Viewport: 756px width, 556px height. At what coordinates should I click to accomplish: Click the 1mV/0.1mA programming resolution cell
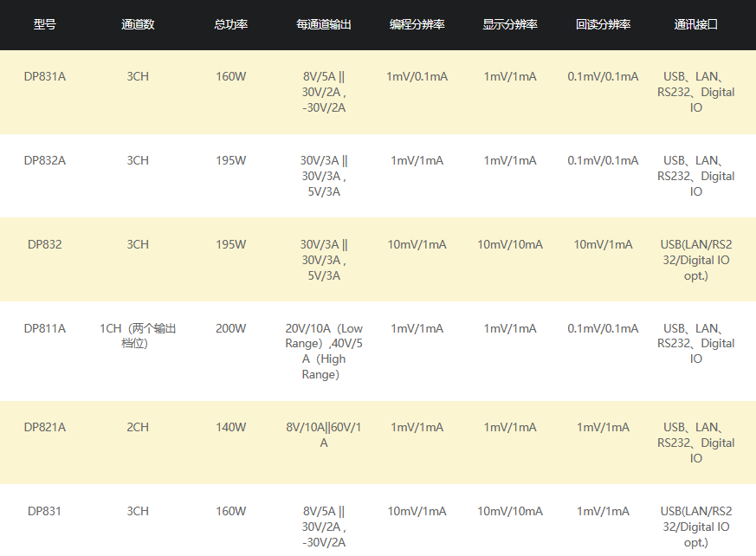click(x=417, y=76)
